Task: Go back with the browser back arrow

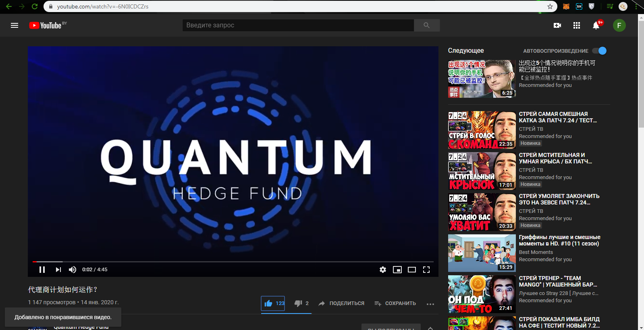Action: coord(9,6)
